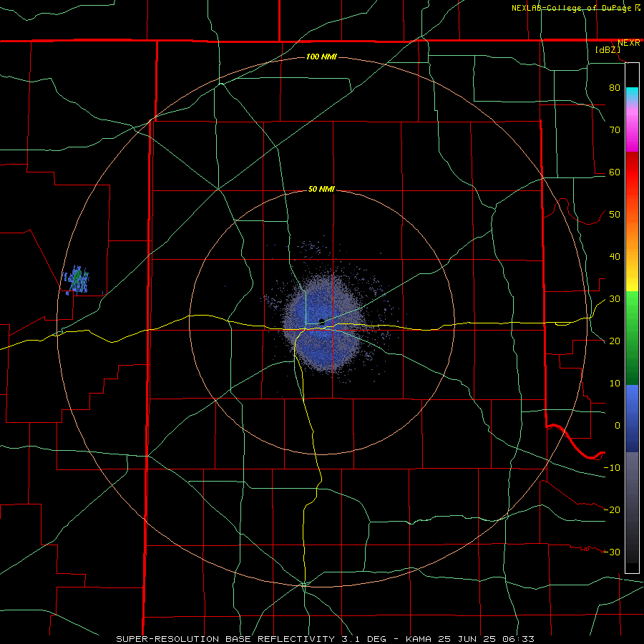Click the black radar site dot at center
The height and width of the screenshot is (644, 644).
tap(322, 321)
